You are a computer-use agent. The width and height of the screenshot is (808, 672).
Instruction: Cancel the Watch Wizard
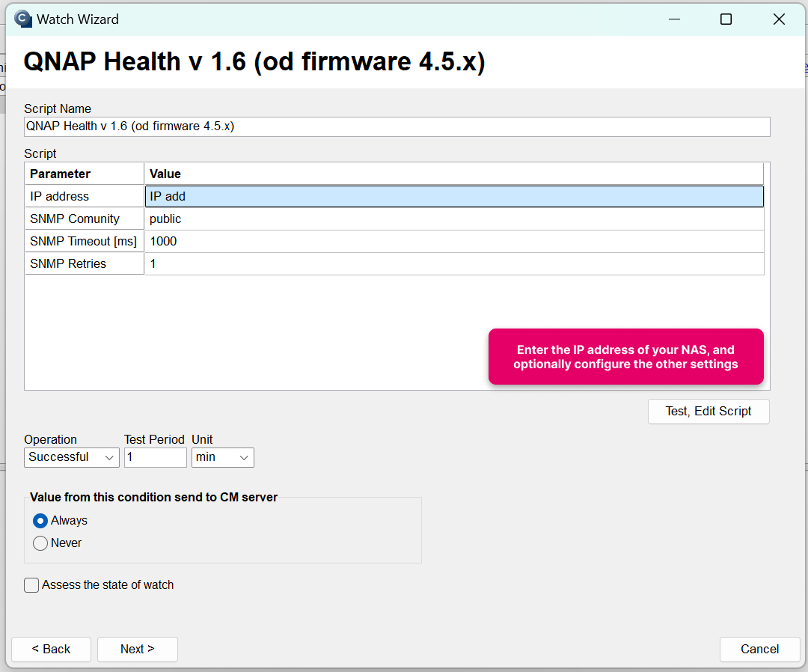(x=759, y=650)
